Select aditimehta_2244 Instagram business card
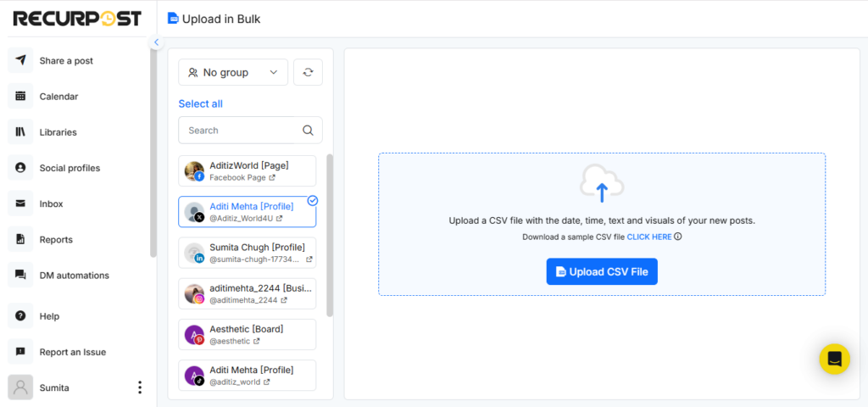Screen dimensions: 868x407 coord(247,293)
